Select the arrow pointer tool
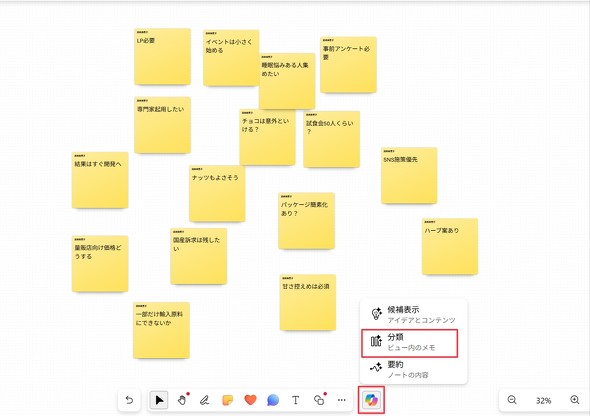This screenshot has height=416, width=590. 159,400
